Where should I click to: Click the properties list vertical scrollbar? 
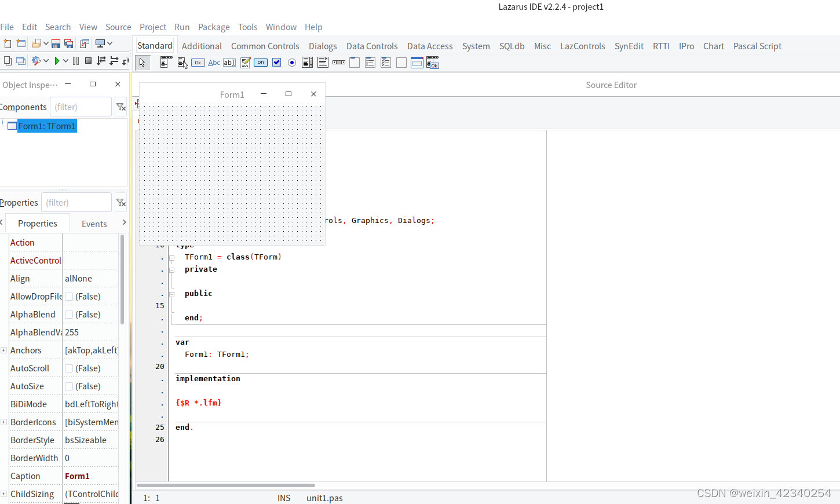pos(122,279)
